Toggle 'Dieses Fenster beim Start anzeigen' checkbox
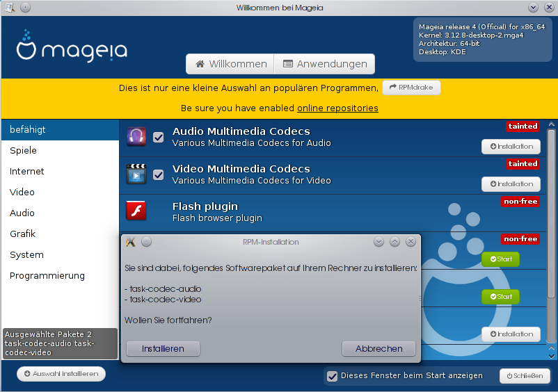This screenshot has height=392, width=558. 333,376
